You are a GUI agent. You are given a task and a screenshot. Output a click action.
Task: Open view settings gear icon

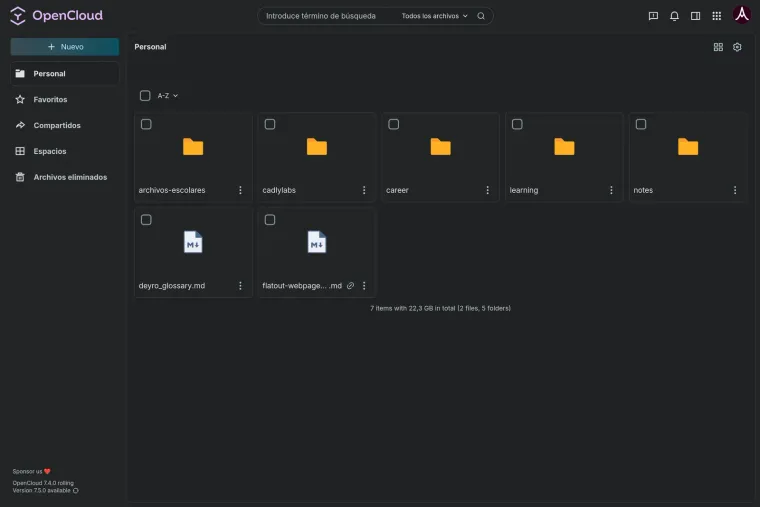[x=737, y=47]
